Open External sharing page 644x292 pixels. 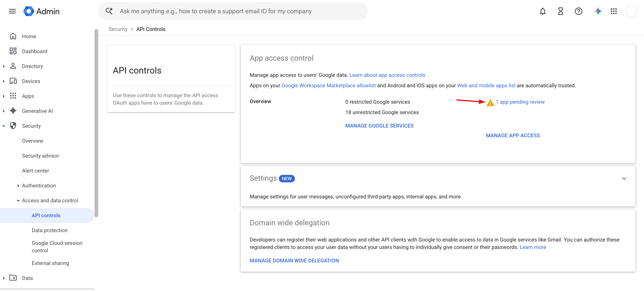pos(50,263)
